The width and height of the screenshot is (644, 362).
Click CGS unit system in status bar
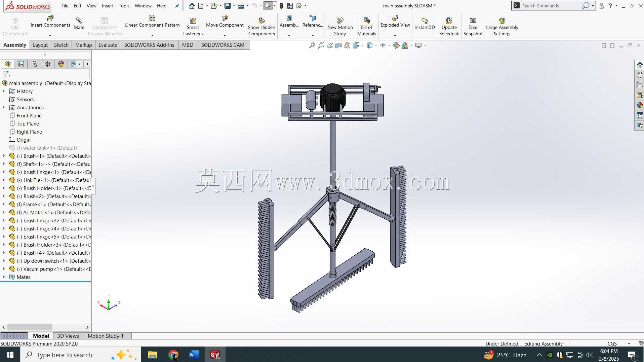[612, 343]
